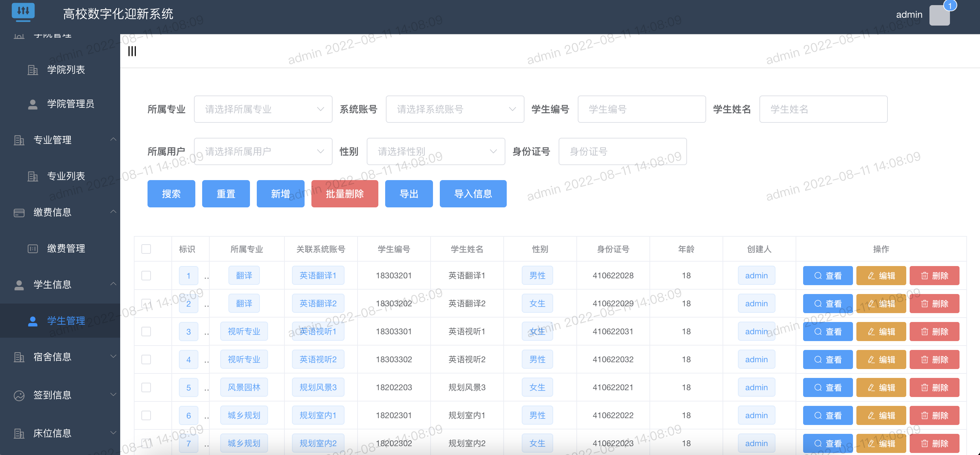This screenshot has width=980, height=455.
Task: Expand the 床位信息 sidebar group
Action: [113, 432]
